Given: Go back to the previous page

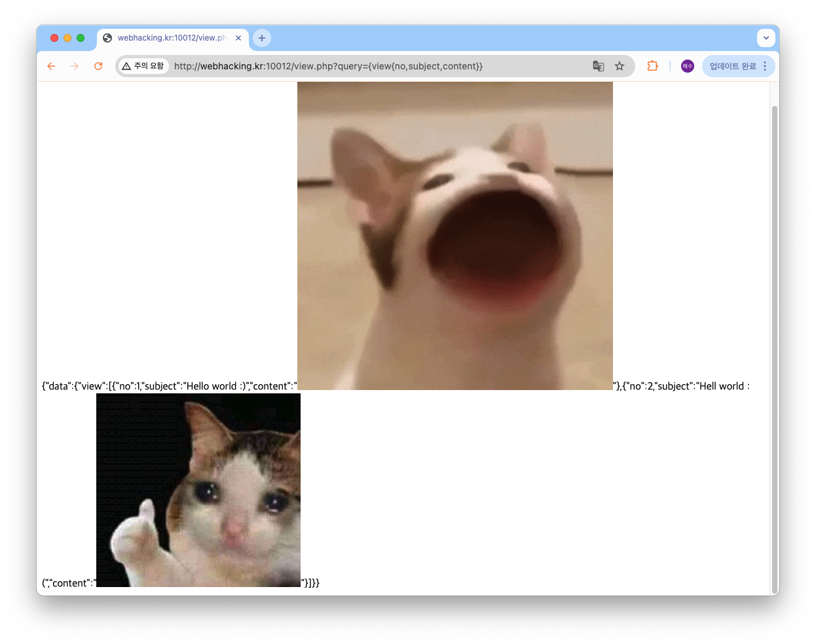Looking at the screenshot, I should 51,66.
